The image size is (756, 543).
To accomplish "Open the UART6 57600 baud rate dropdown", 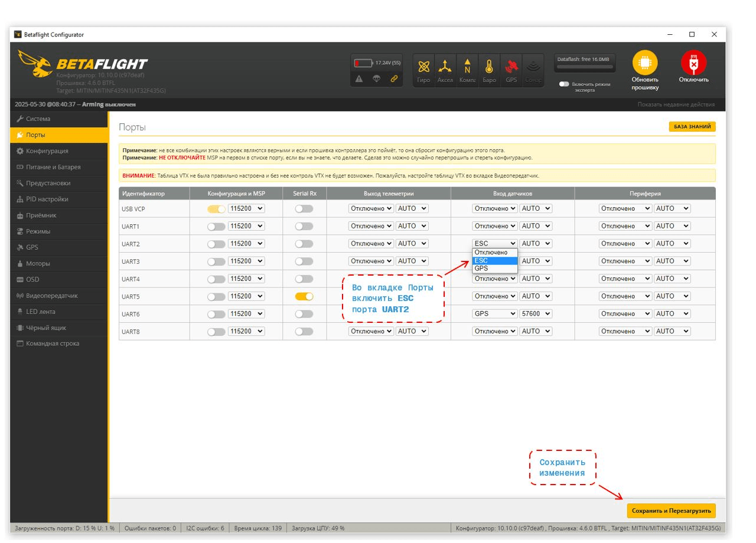I will pyautogui.click(x=536, y=314).
